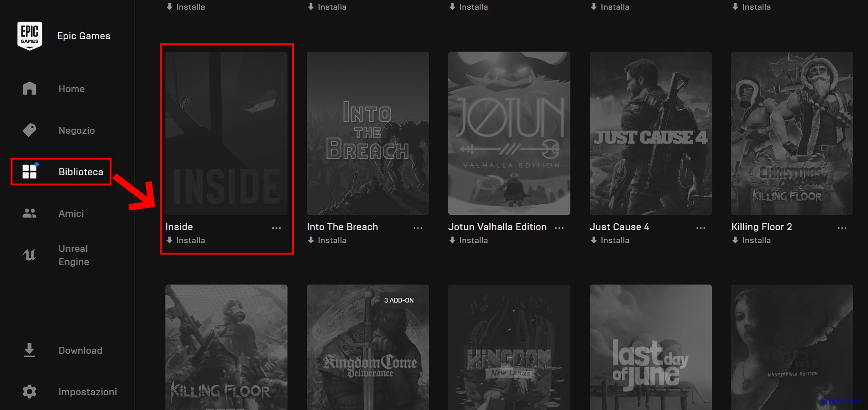Image resolution: width=868 pixels, height=410 pixels.
Task: Click the Download arrow icon in the sidebar
Action: 29,350
